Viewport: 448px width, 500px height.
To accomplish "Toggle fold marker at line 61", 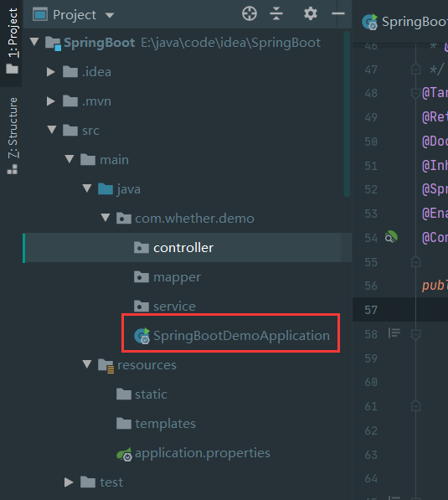I will pos(415,406).
